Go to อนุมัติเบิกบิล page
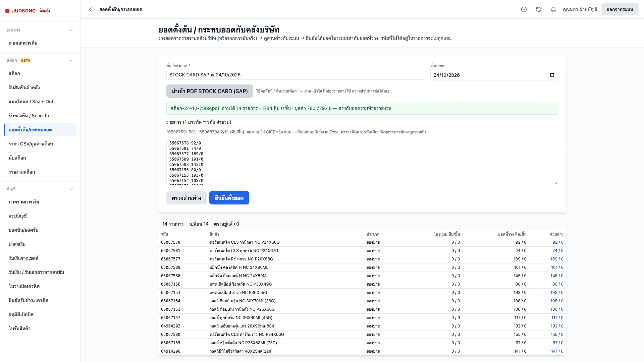This screenshot has height=362, width=644. [x=40, y=314]
